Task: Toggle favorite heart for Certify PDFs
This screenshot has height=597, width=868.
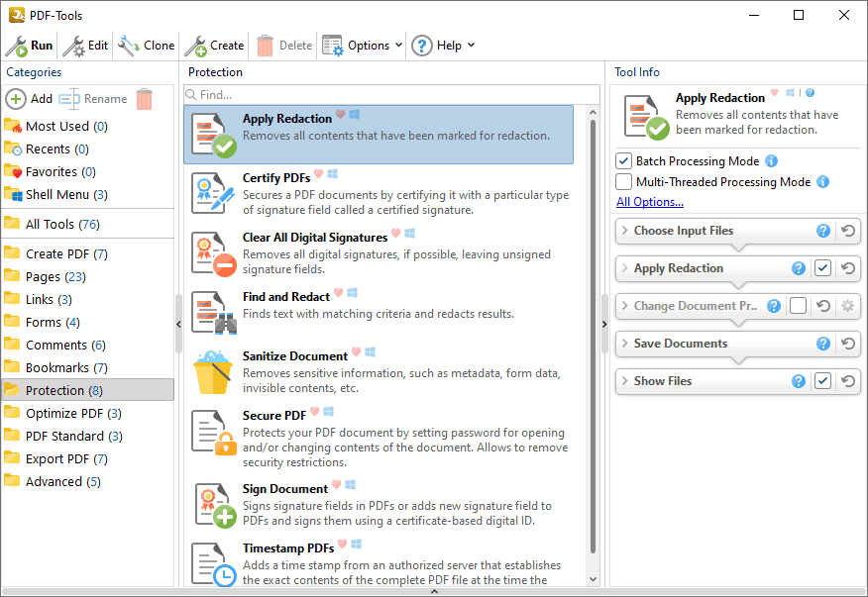Action: (x=318, y=173)
